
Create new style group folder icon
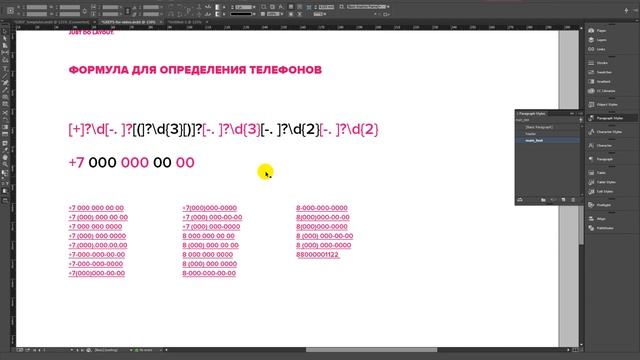(x=543, y=200)
